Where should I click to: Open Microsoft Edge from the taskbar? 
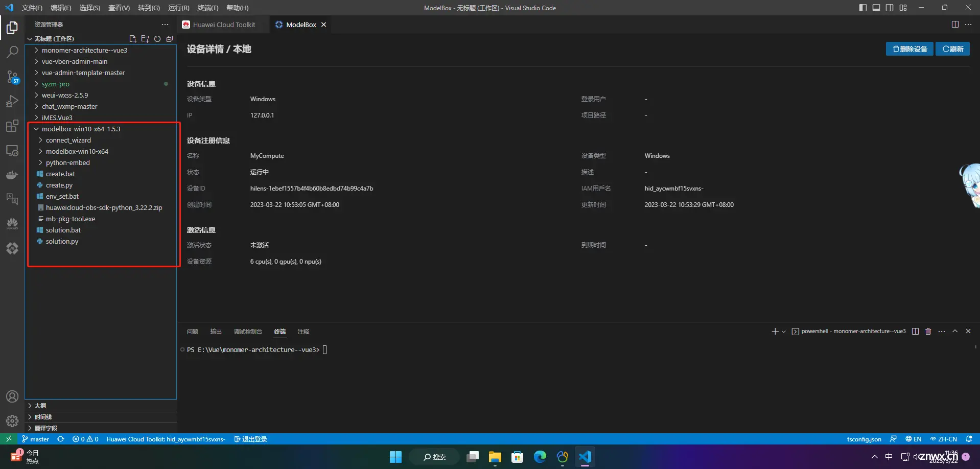[x=540, y=457]
